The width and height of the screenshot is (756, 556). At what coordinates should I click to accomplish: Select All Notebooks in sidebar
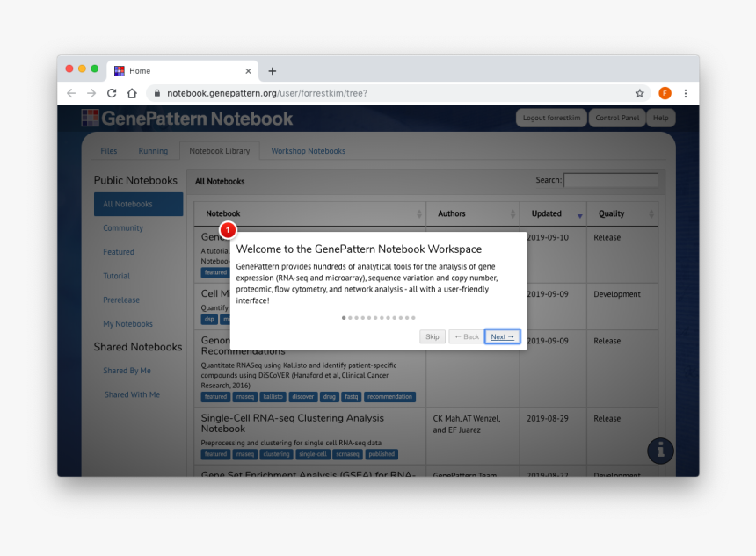click(138, 205)
